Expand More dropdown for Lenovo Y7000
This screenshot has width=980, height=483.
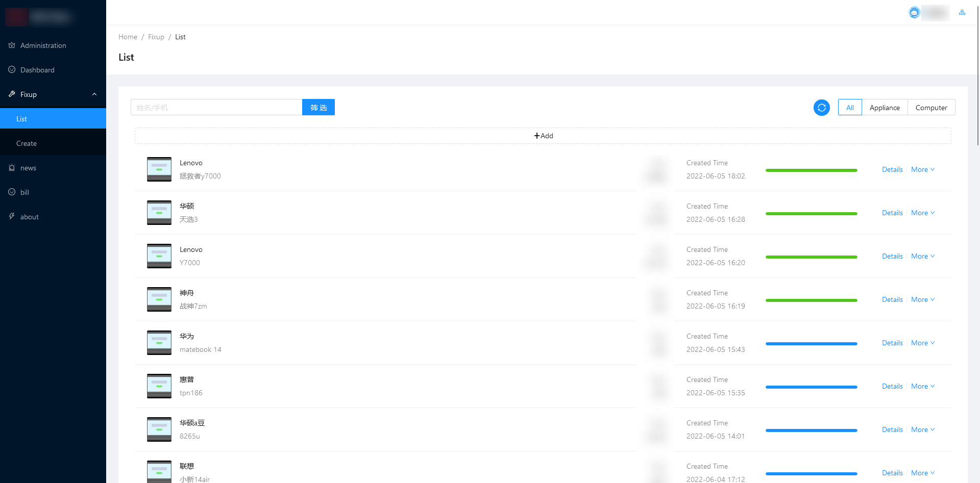(x=923, y=256)
